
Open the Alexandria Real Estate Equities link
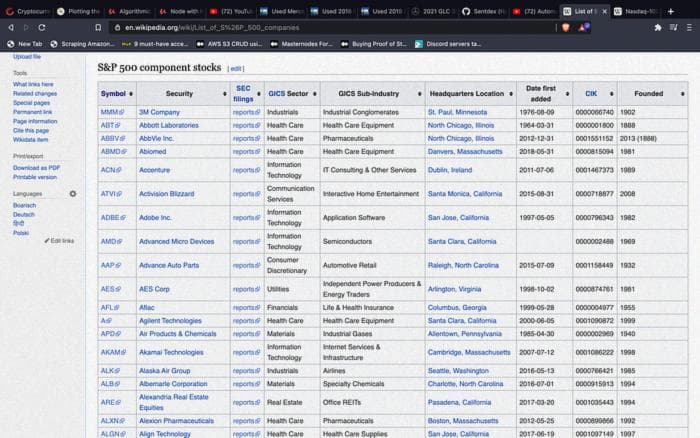click(x=174, y=402)
